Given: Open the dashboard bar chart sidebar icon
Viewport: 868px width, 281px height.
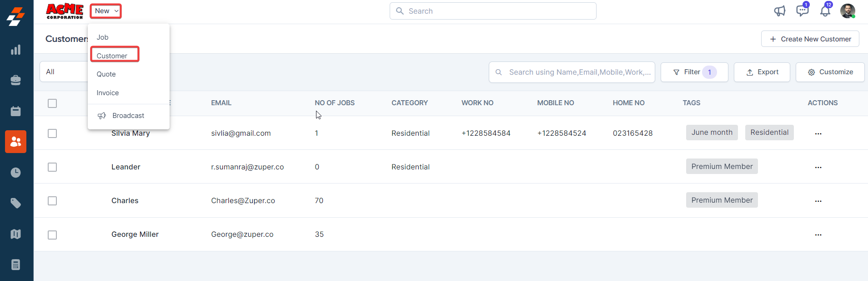Looking at the screenshot, I should tap(16, 50).
